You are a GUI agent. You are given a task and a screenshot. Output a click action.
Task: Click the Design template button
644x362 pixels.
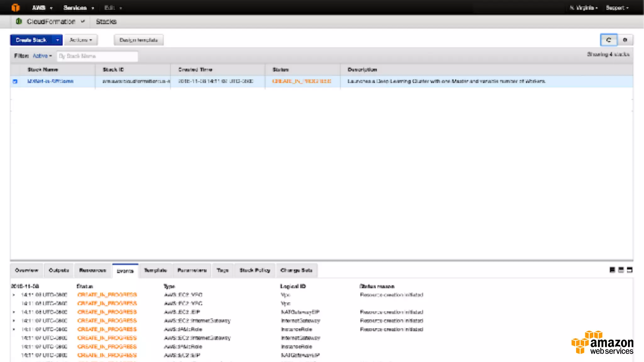138,40
